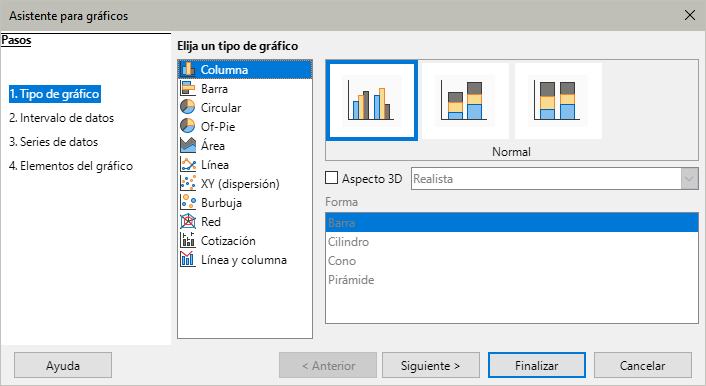Click the Ayuda button
This screenshot has width=706, height=386.
63,365
